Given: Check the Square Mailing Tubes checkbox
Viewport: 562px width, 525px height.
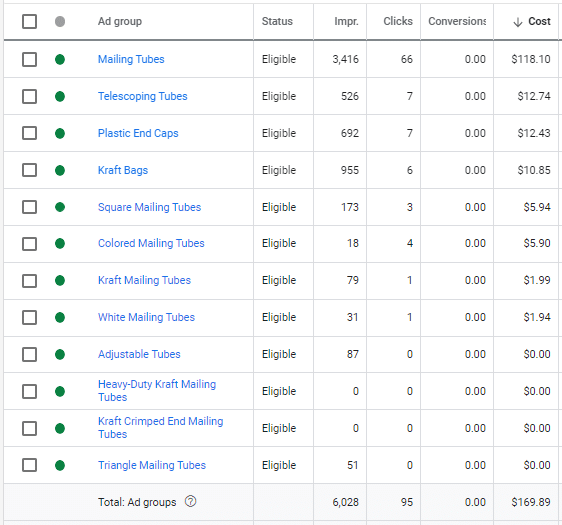Looking at the screenshot, I should (29, 207).
